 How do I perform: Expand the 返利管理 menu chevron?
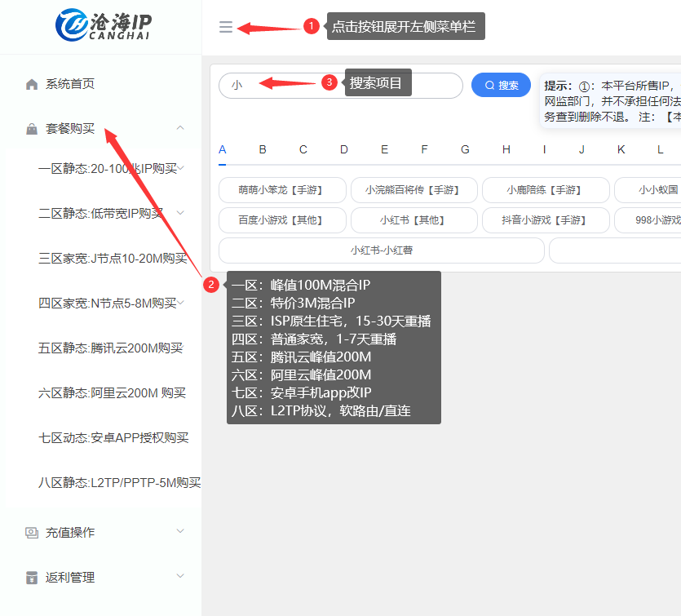click(x=180, y=576)
